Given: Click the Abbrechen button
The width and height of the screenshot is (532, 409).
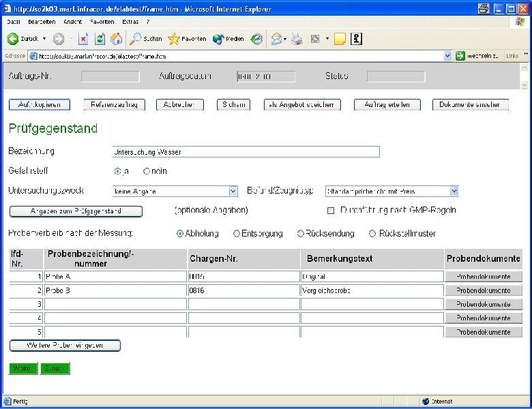Looking at the screenshot, I should [180, 105].
